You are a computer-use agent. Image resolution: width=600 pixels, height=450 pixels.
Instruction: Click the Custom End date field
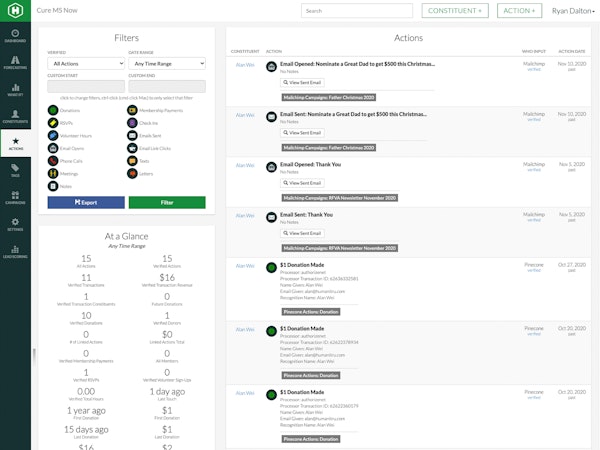click(x=167, y=86)
